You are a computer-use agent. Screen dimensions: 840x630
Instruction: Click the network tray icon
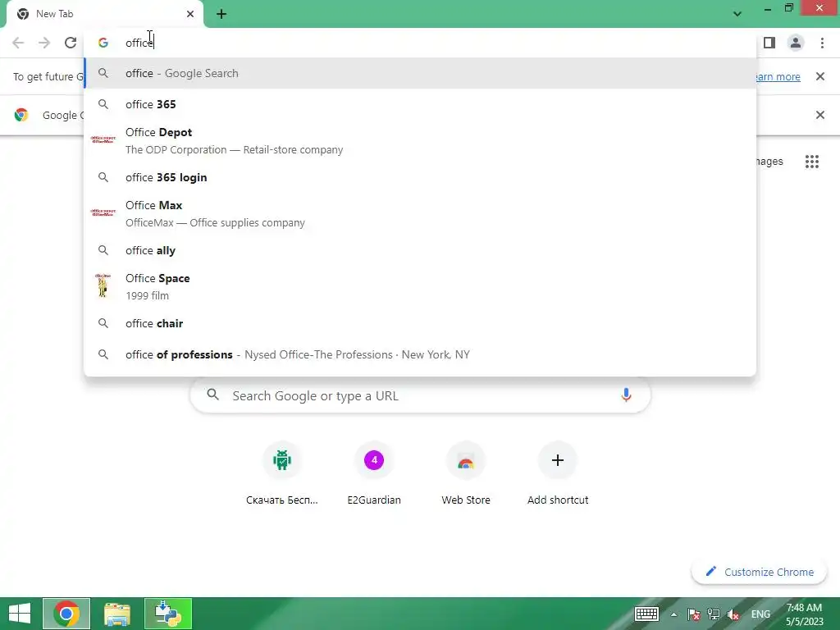tap(714, 614)
